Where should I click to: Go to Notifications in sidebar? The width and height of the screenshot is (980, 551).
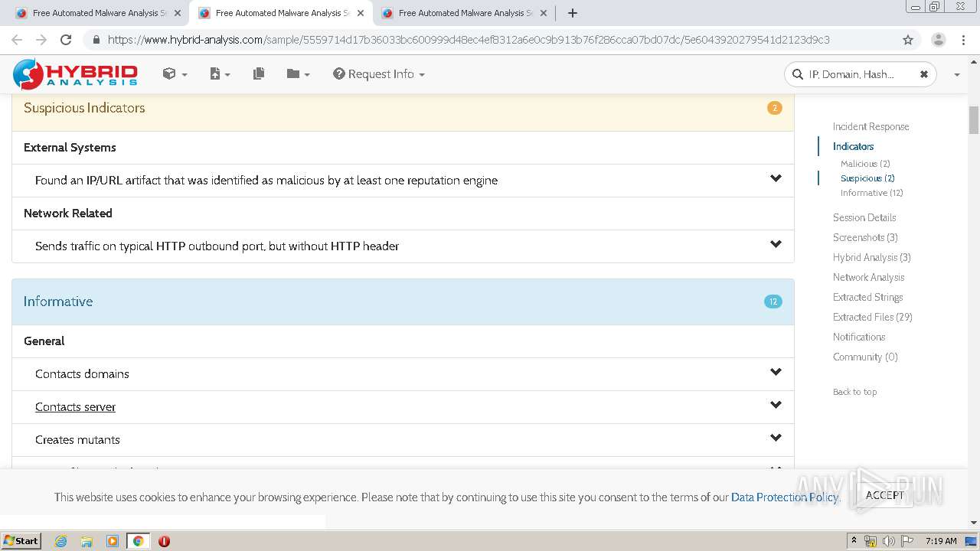(859, 337)
